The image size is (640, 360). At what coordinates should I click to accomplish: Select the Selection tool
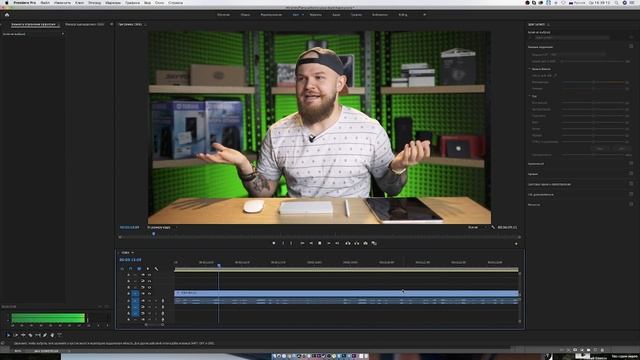tap(8, 335)
